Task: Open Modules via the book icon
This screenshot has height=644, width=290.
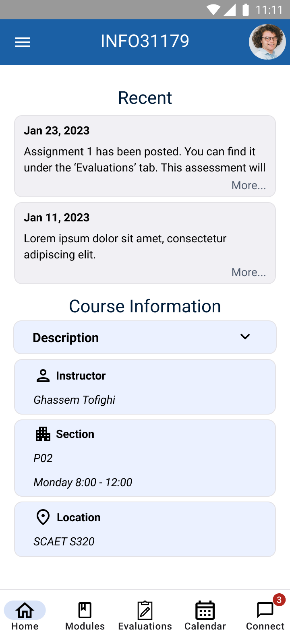Action: [x=85, y=610]
